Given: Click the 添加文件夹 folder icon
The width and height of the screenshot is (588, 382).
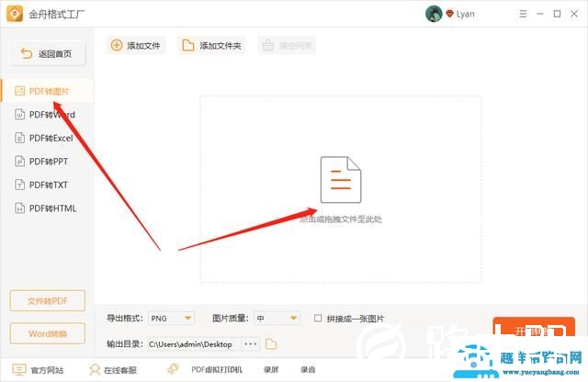Looking at the screenshot, I should click(187, 45).
